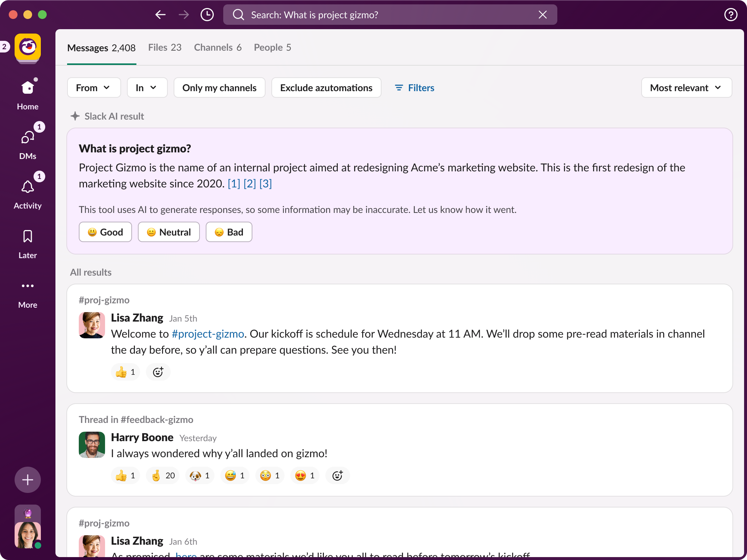Click the Later bookmark icon

[x=28, y=238]
